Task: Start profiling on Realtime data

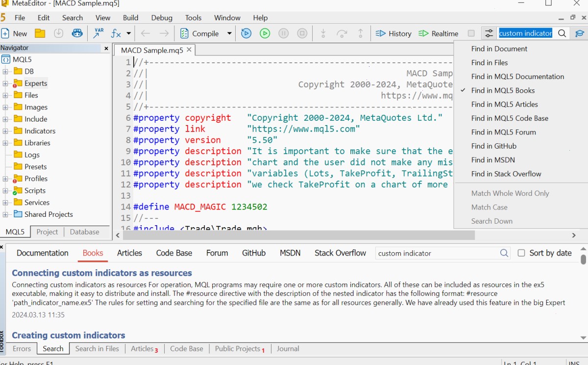Action: point(439,33)
